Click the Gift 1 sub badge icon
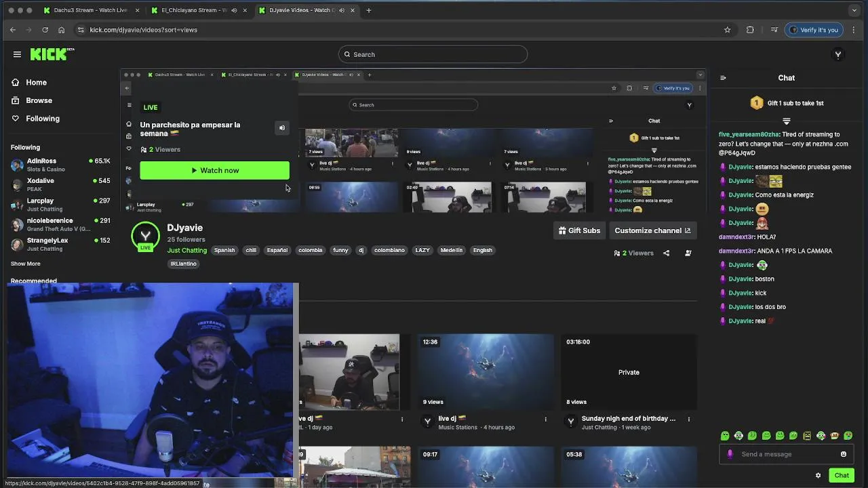Screen dimensions: 868x488 [757, 103]
